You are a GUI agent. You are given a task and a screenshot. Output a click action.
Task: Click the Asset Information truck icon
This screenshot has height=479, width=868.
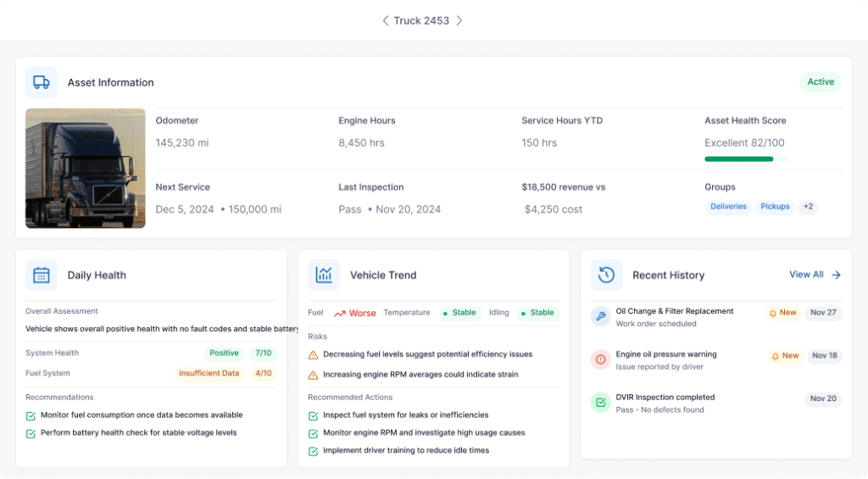(42, 82)
